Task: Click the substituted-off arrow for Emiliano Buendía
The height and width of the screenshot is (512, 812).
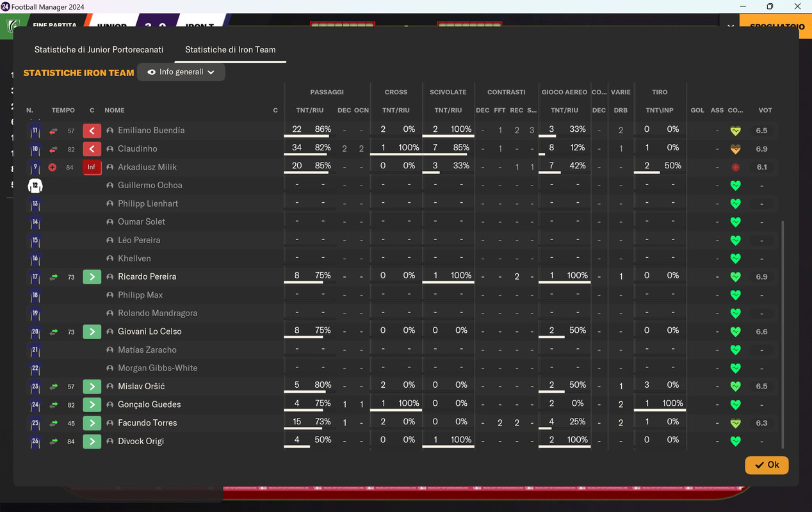Action: [92, 131]
